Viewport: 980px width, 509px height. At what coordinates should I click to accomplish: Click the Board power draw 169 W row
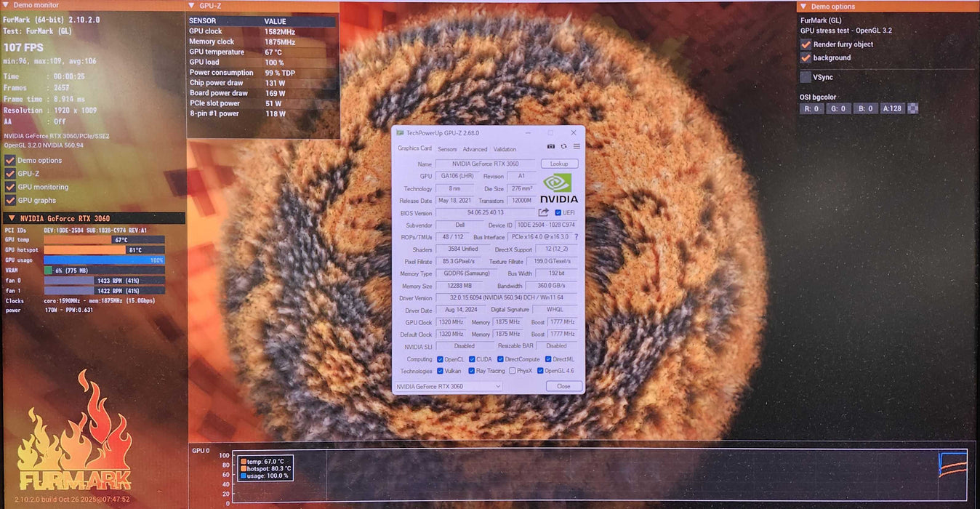262,93
